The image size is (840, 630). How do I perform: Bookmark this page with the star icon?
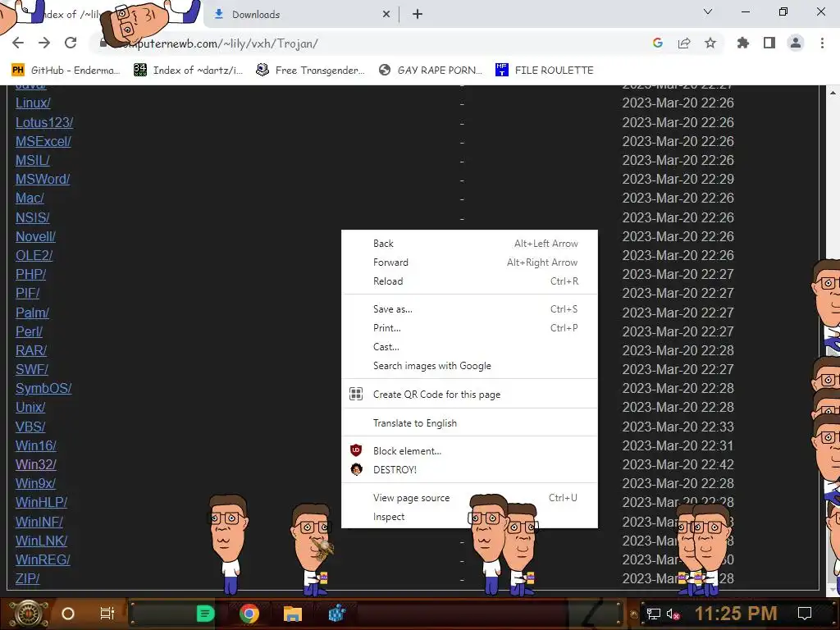pos(710,43)
